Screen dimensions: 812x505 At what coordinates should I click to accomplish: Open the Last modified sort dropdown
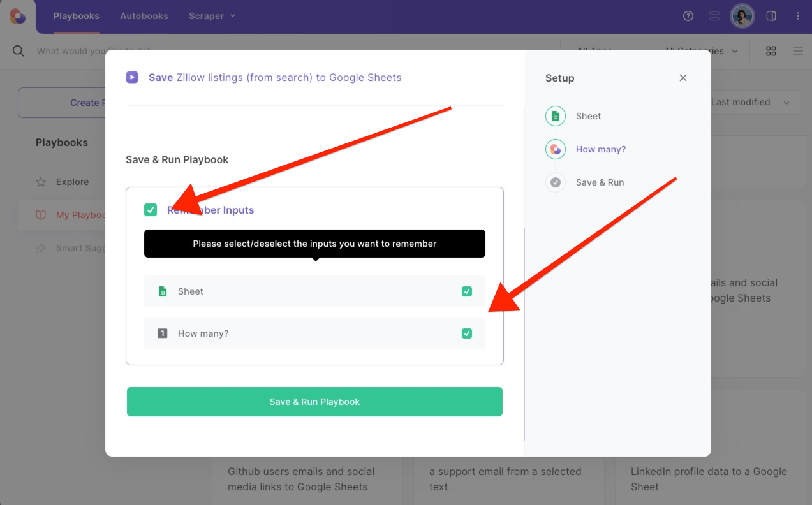[751, 102]
